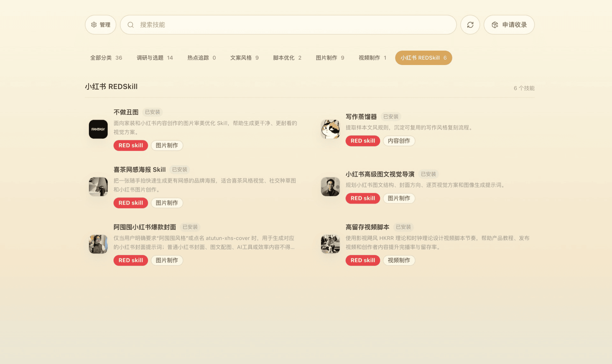612x364 pixels.
Task: Click the 6 个技能 count label
Action: 524,88
